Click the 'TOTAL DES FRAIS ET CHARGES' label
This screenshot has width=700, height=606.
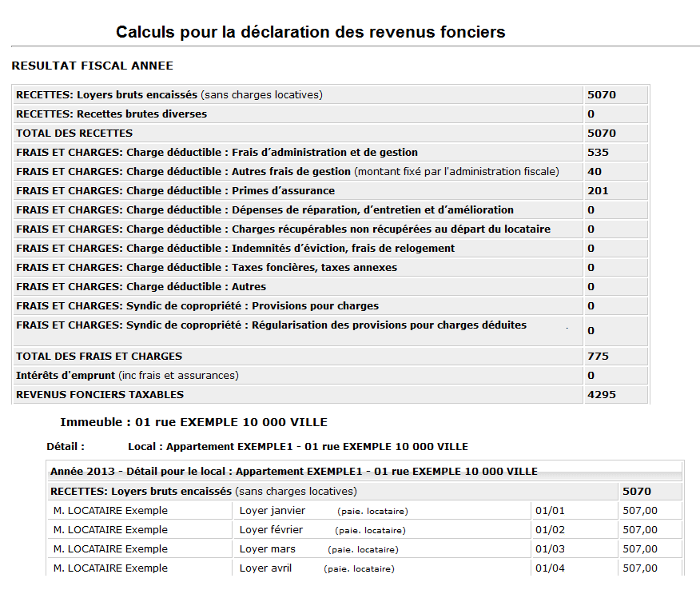click(99, 356)
